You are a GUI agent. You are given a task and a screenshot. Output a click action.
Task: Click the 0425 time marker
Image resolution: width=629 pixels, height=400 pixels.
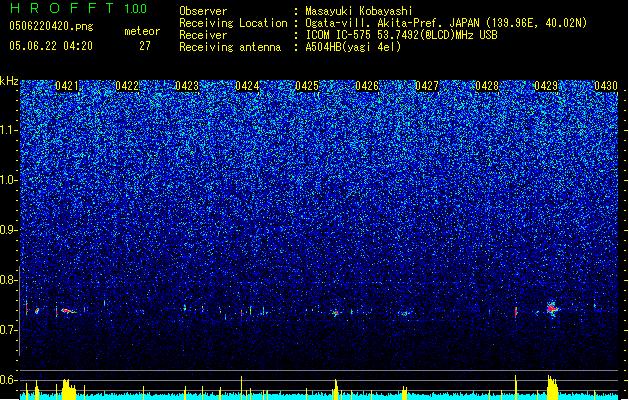coord(307,86)
